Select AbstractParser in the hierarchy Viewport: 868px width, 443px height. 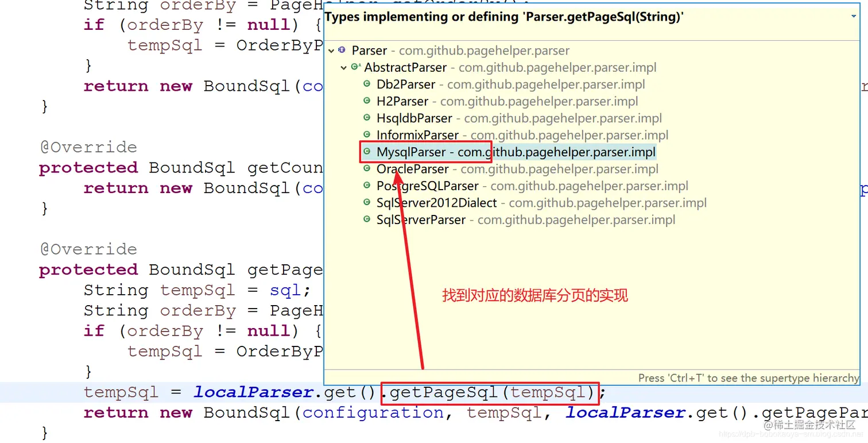510,68
